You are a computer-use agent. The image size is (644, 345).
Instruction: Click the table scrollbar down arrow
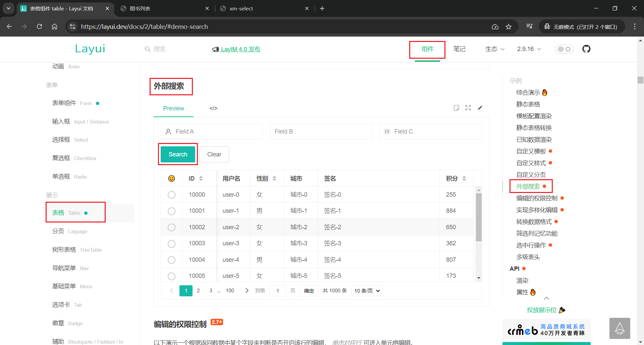(x=479, y=278)
